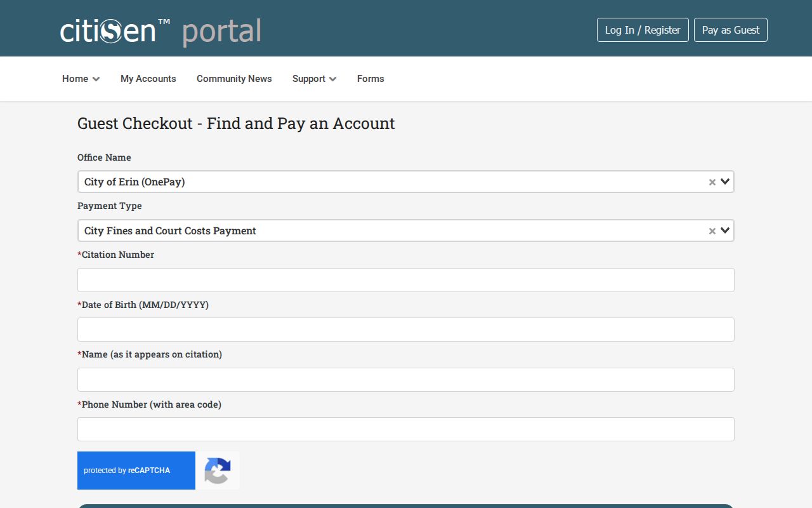
Task: Open Community News page
Action: (234, 79)
